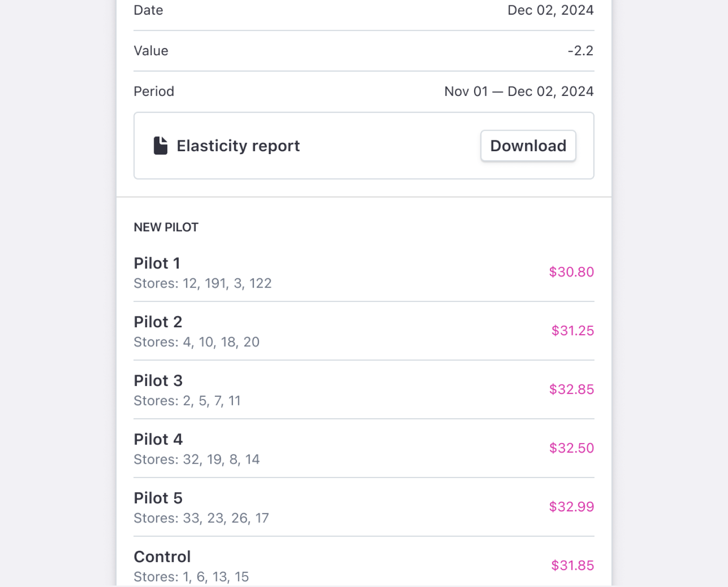The width and height of the screenshot is (728, 587).
Task: Download the Elasticity report
Action: [528, 146]
